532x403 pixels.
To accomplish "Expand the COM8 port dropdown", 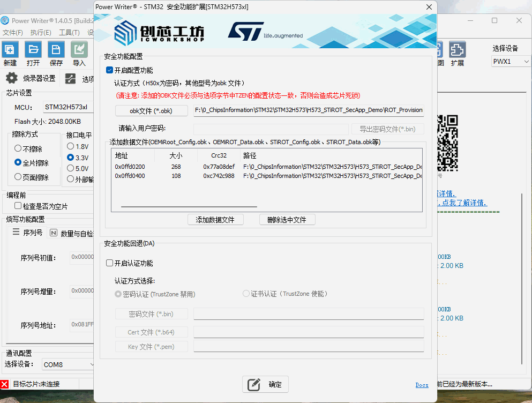I will pos(68,364).
